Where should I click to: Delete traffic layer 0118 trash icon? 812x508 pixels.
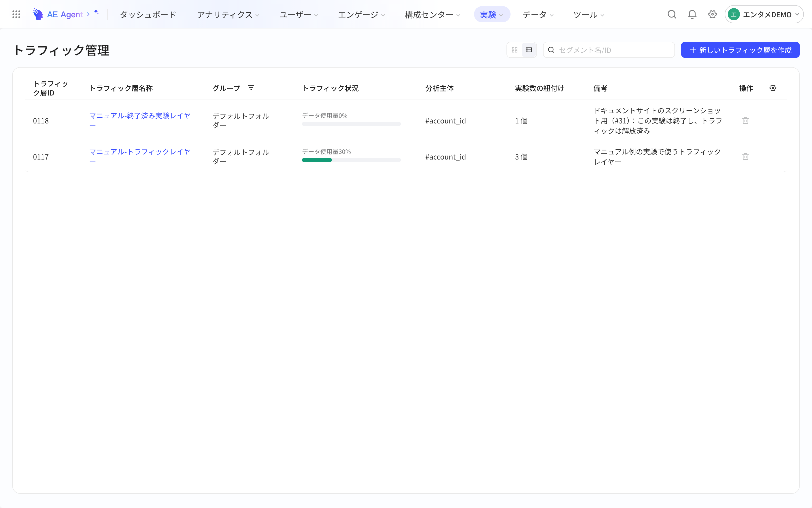[x=746, y=121]
